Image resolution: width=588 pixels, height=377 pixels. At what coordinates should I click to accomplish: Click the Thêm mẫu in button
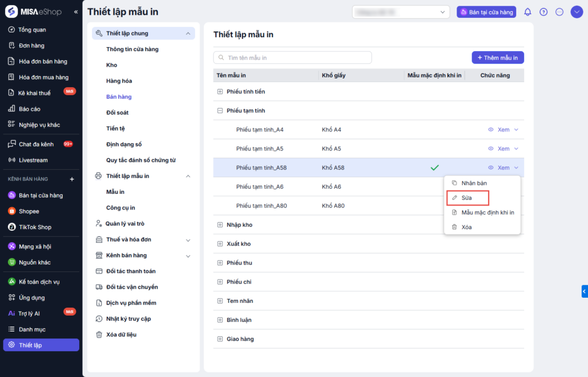click(498, 58)
